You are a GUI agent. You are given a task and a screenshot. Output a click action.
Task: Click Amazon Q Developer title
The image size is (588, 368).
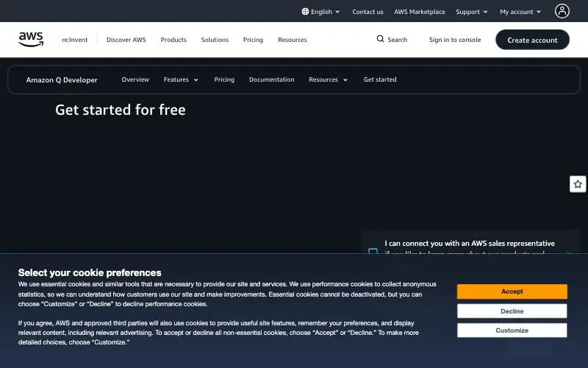[62, 79]
